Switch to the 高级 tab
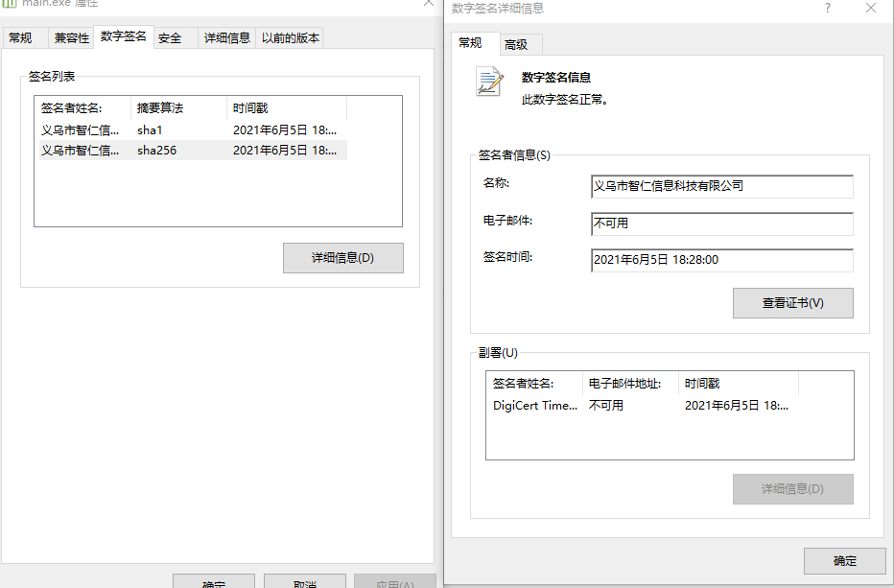This screenshot has height=588, width=894. [519, 44]
